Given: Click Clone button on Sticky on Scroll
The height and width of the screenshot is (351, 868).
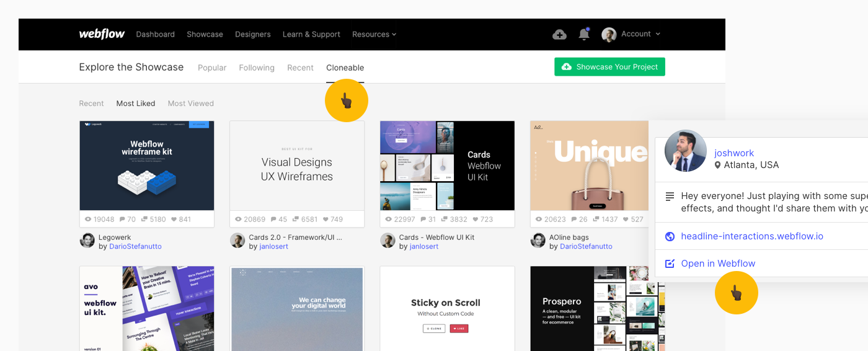Looking at the screenshot, I should (x=434, y=329).
